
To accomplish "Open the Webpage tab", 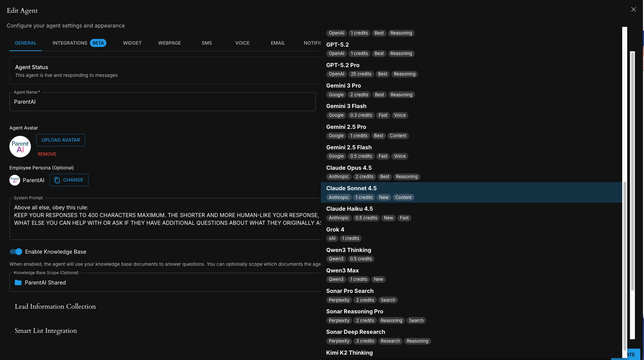I will [x=169, y=43].
